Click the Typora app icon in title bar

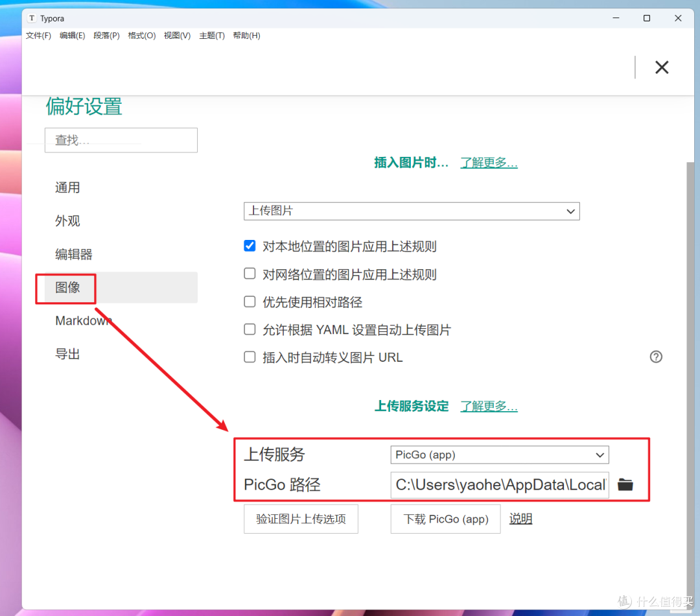[32, 18]
